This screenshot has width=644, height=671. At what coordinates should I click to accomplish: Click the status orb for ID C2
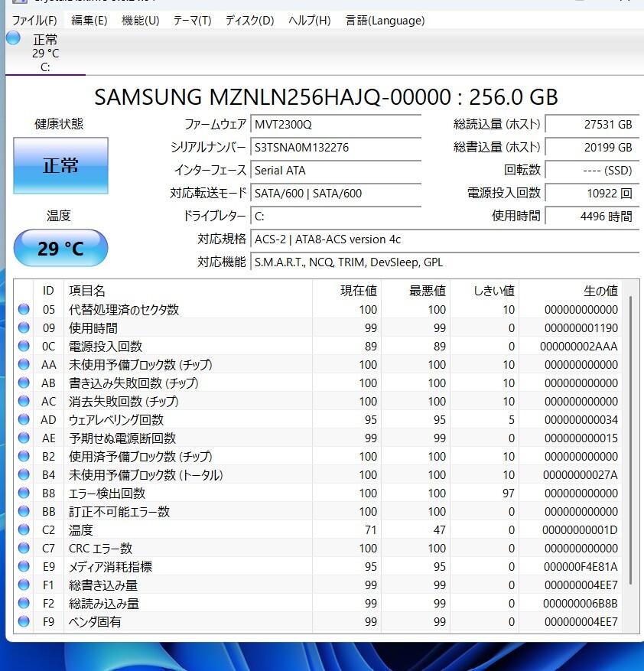(24, 529)
